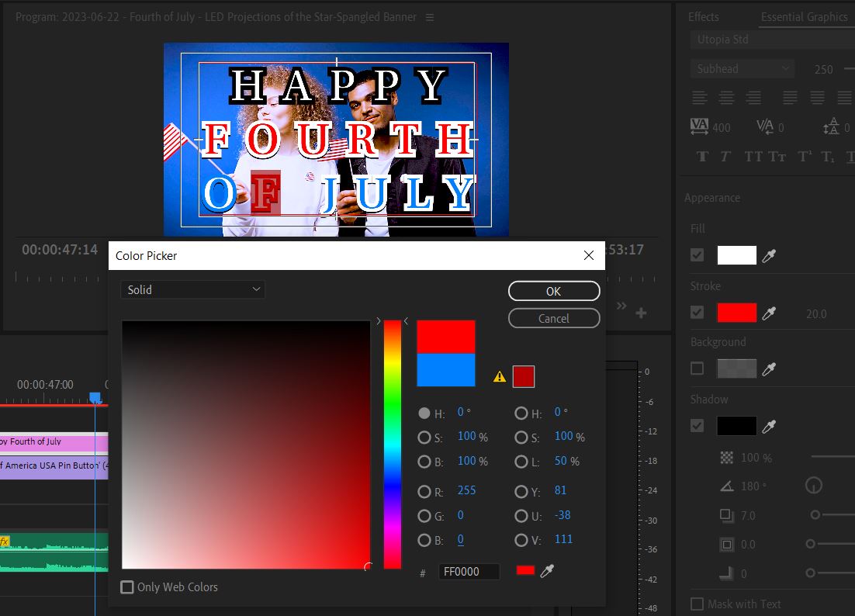Click the red R value 255
Image resolution: width=855 pixels, height=616 pixels.
point(467,490)
